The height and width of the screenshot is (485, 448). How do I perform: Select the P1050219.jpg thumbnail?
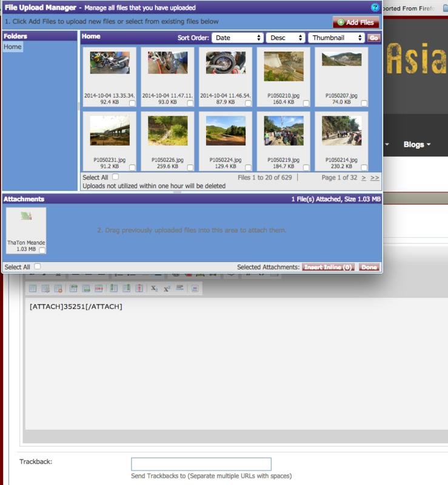coord(284,131)
